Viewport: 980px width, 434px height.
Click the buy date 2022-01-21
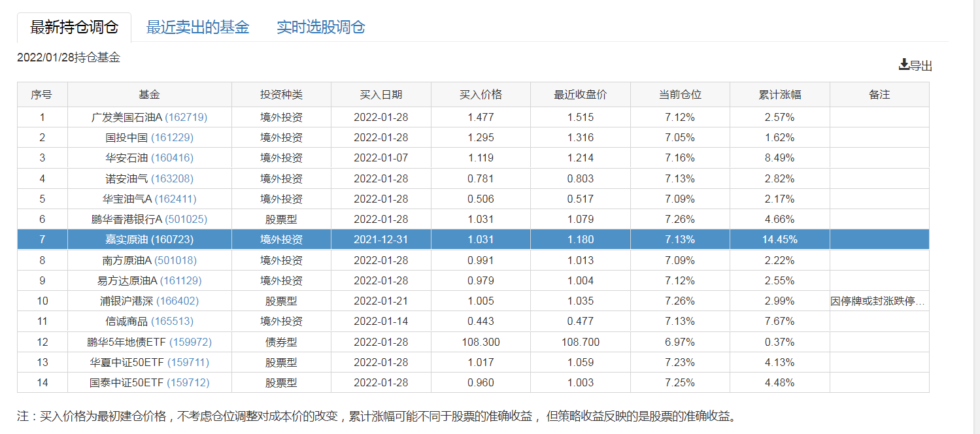click(381, 301)
